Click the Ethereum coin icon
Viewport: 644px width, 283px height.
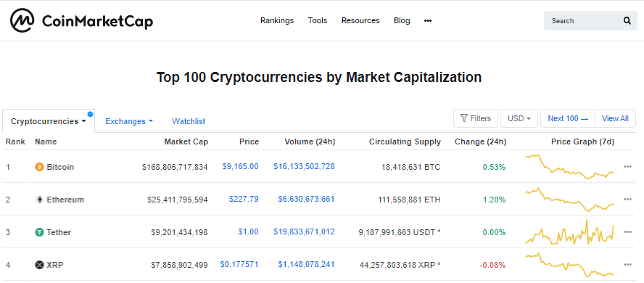tap(39, 200)
